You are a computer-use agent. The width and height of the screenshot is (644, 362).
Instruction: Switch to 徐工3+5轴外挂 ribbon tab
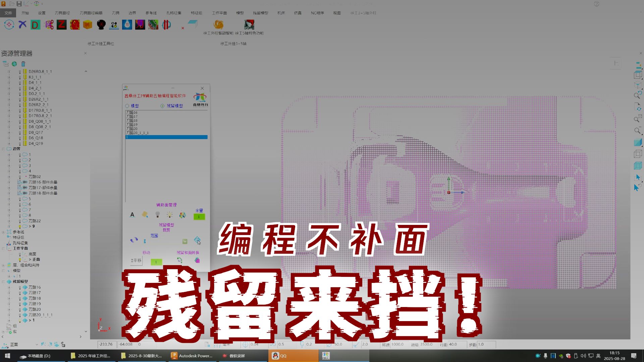point(363,13)
